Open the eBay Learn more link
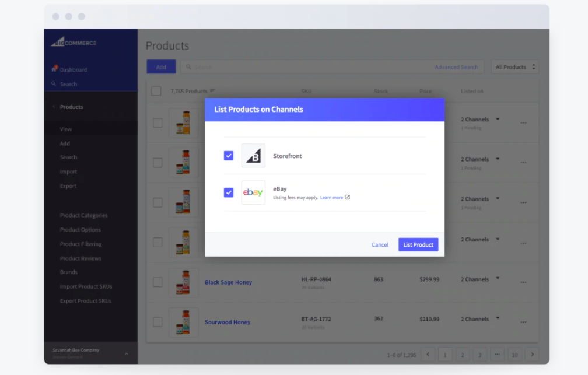This screenshot has width=588, height=375. point(331,197)
